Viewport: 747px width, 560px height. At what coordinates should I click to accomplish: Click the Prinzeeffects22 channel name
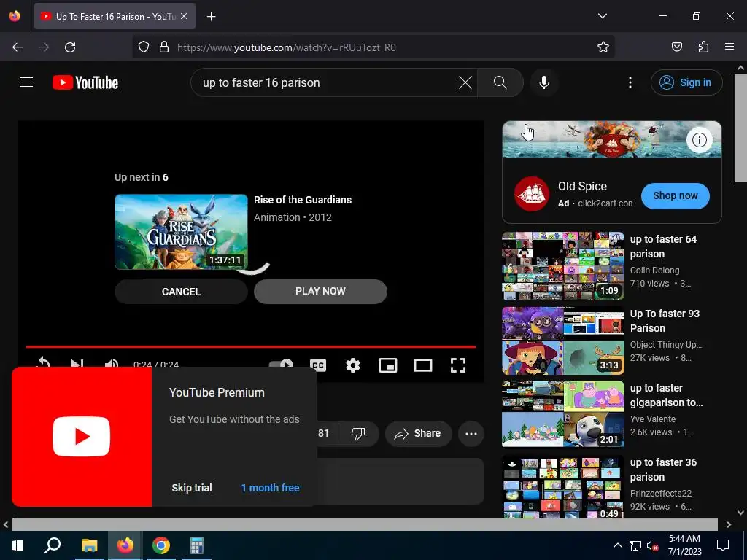(x=661, y=494)
